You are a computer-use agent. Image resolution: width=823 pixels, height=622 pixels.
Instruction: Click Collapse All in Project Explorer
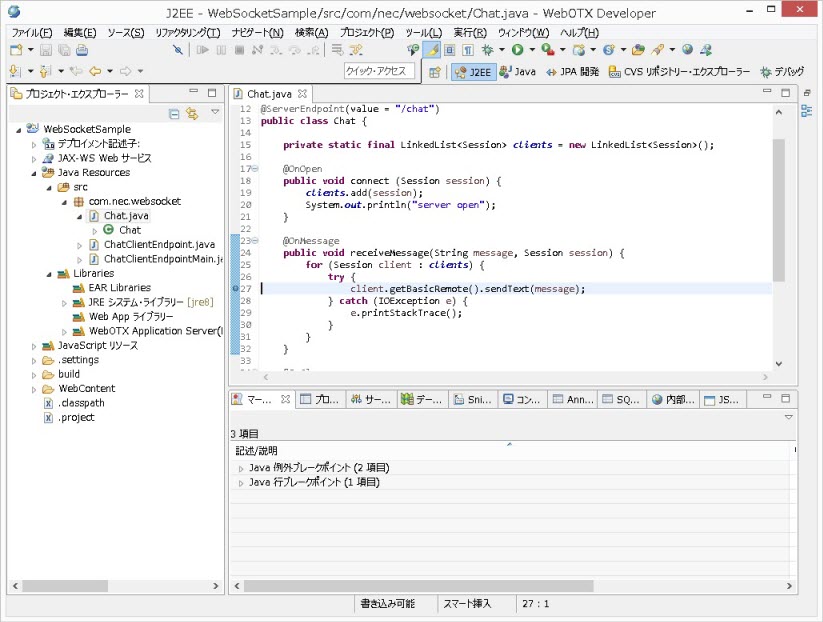click(x=174, y=113)
